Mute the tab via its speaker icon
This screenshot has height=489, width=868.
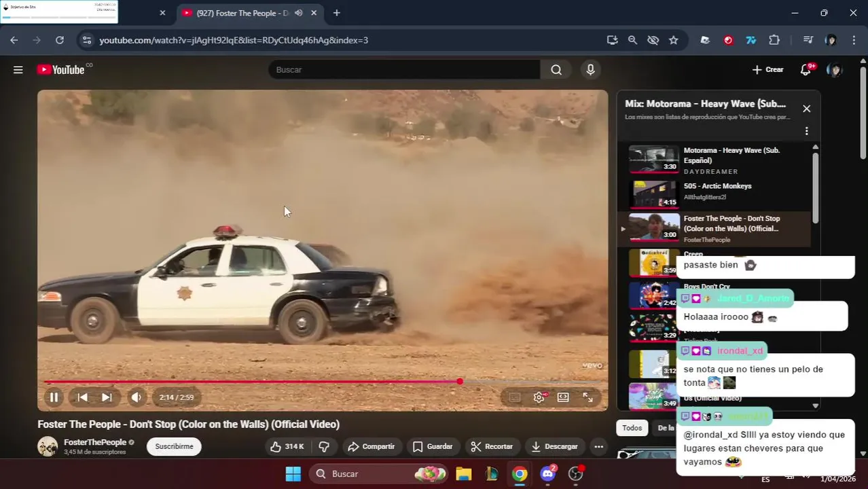pyautogui.click(x=298, y=13)
